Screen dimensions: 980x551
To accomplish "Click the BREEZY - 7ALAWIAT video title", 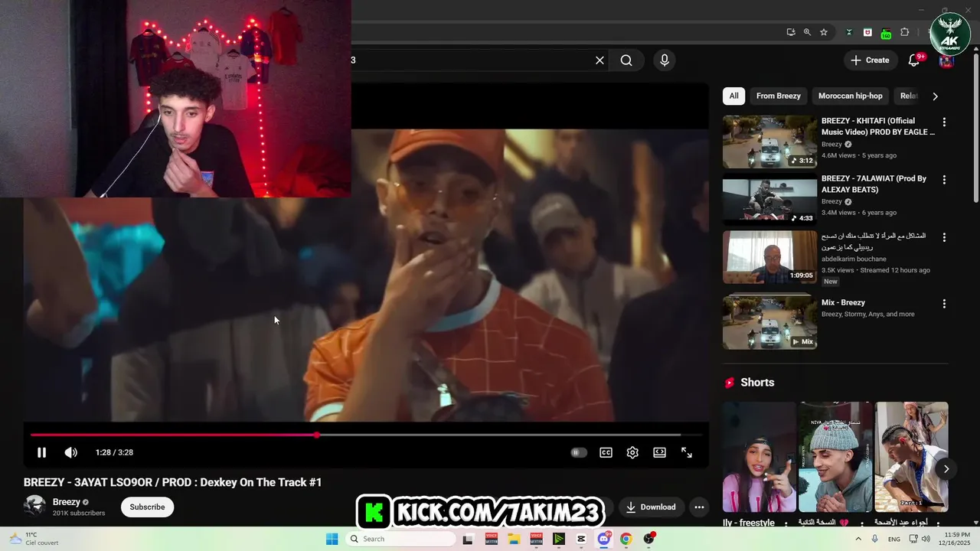I will 874,184.
